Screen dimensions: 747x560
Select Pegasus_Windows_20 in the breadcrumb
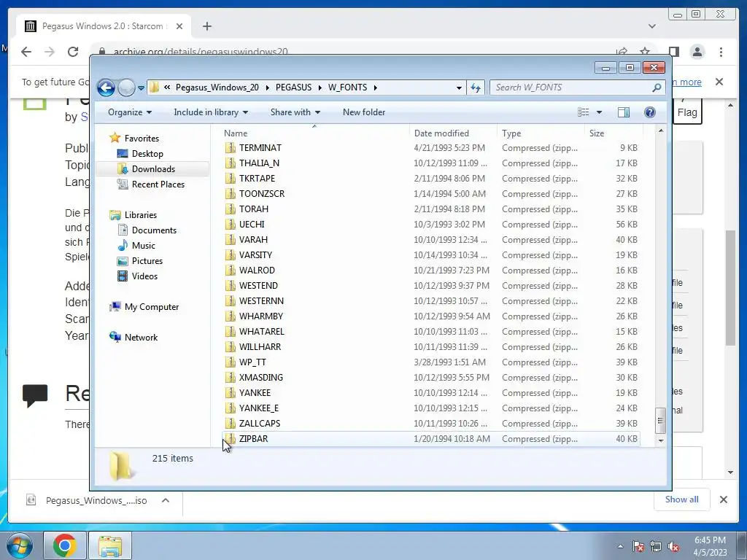click(x=217, y=87)
